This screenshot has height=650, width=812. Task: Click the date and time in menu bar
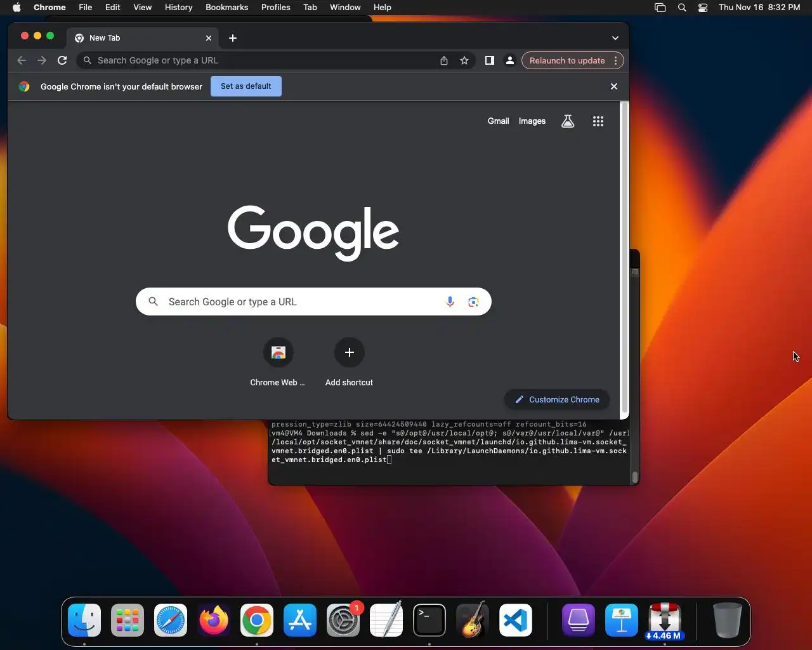[759, 7]
